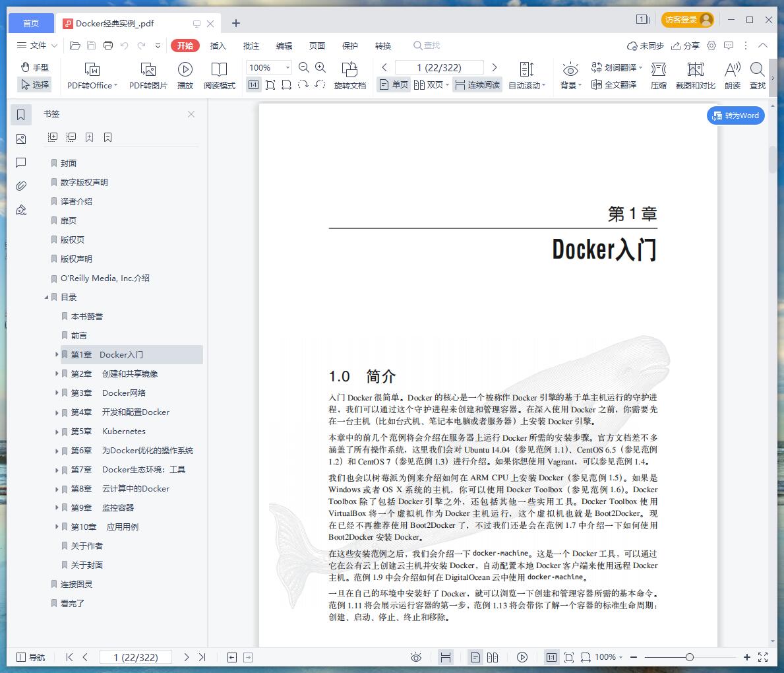The width and height of the screenshot is (784, 673).
Task: Click the fullscreen icon in the status bar
Action: (763, 657)
